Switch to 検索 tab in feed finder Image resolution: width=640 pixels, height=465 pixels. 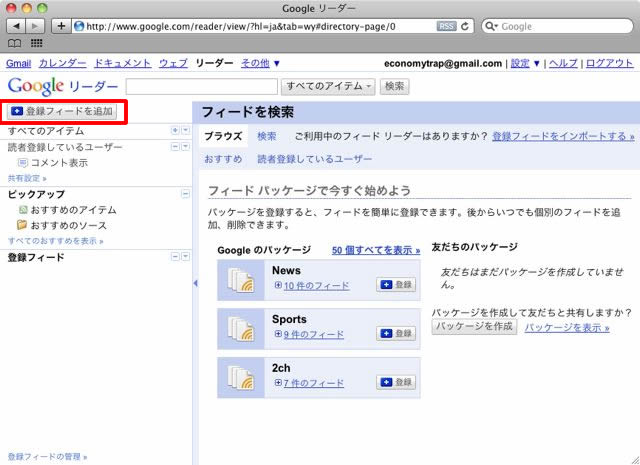click(267, 136)
